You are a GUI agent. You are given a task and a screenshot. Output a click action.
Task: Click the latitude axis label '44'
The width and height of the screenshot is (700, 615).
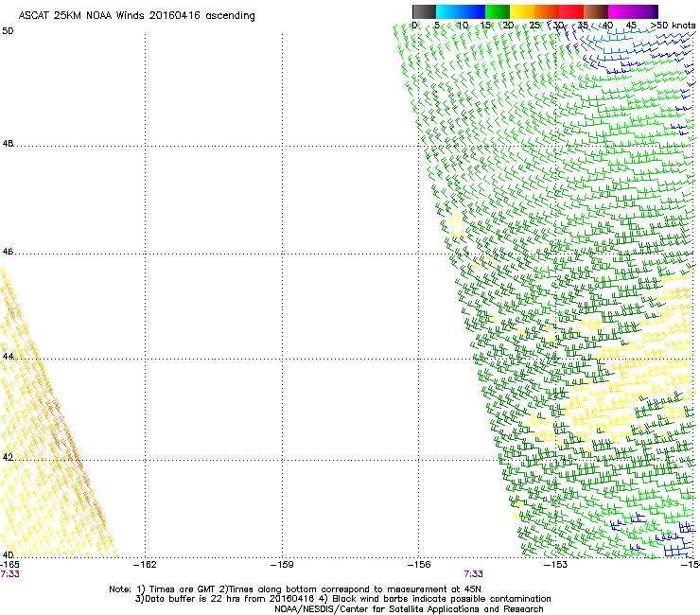click(x=8, y=357)
